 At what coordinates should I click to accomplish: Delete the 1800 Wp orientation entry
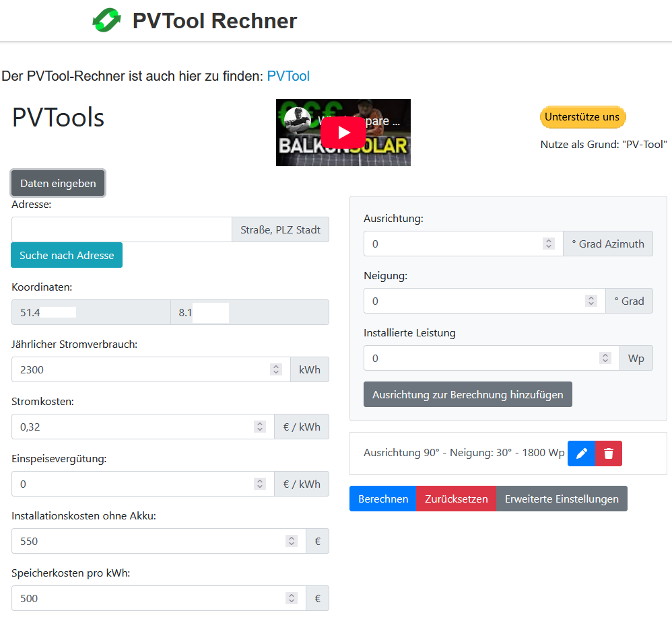[x=609, y=453]
